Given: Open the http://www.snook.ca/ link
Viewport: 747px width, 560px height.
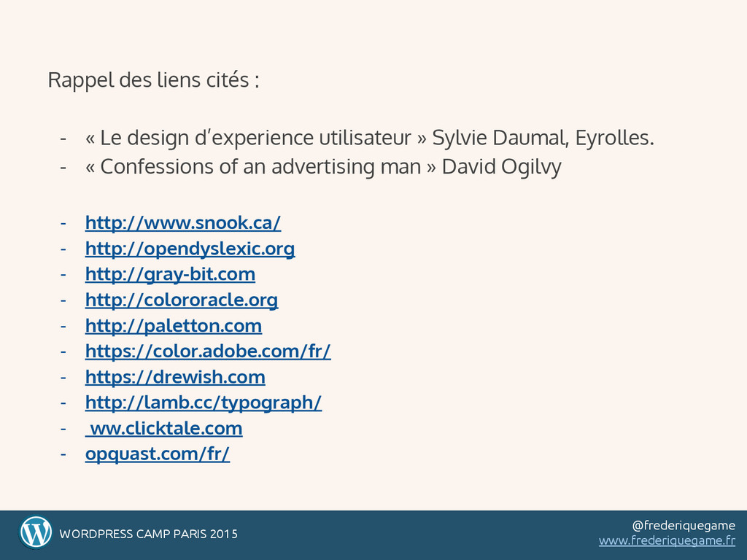Looking at the screenshot, I should tap(183, 223).
